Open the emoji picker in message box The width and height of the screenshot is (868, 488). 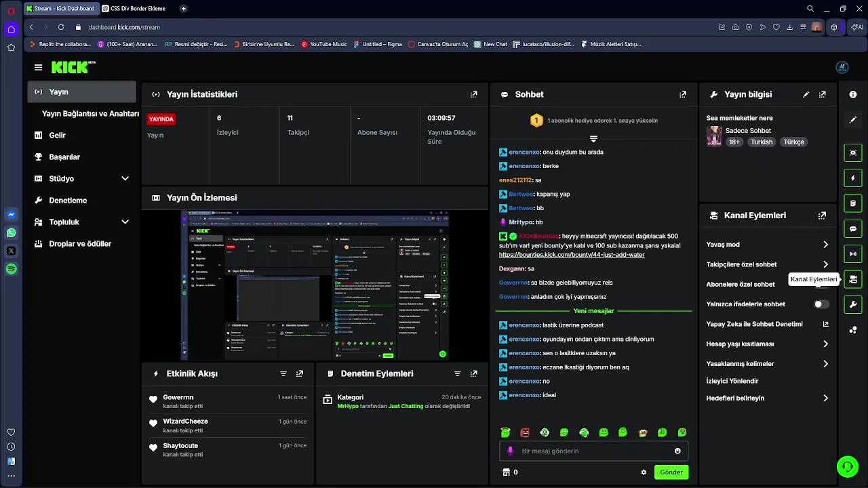point(677,451)
